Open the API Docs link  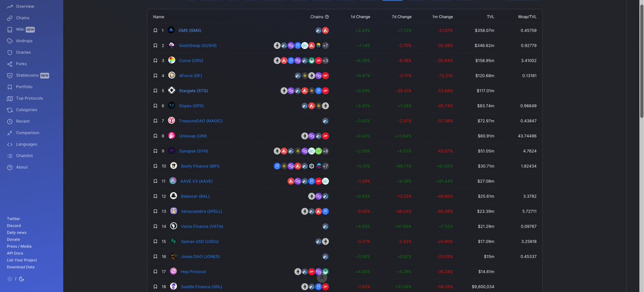click(x=15, y=253)
